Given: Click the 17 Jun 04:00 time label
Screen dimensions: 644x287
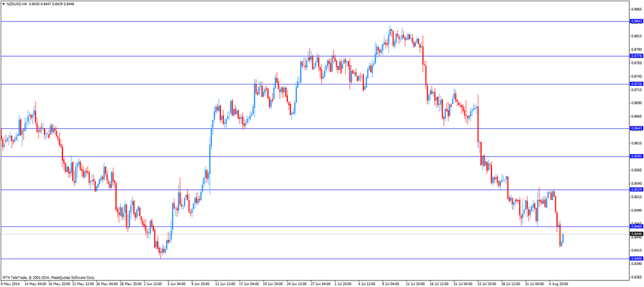Looking at the screenshot, I should [x=249, y=284].
